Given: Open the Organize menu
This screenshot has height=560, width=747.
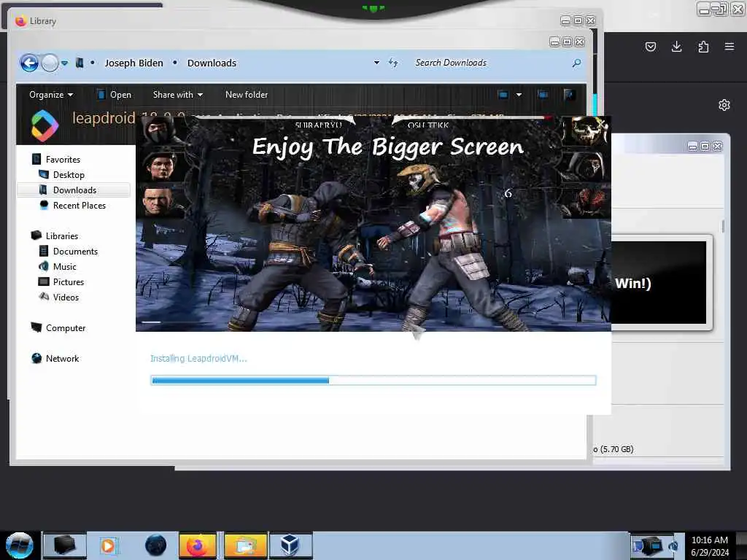Looking at the screenshot, I should tap(51, 95).
